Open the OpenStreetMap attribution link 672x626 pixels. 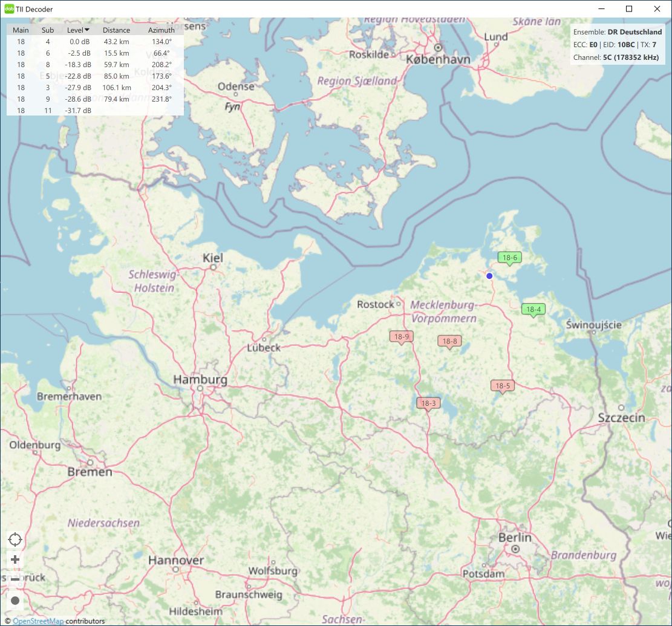[38, 621]
